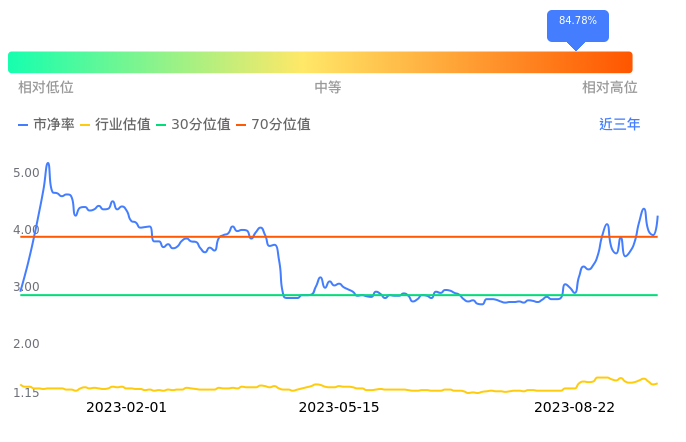Click the 4.00 y-axis label

click(26, 230)
